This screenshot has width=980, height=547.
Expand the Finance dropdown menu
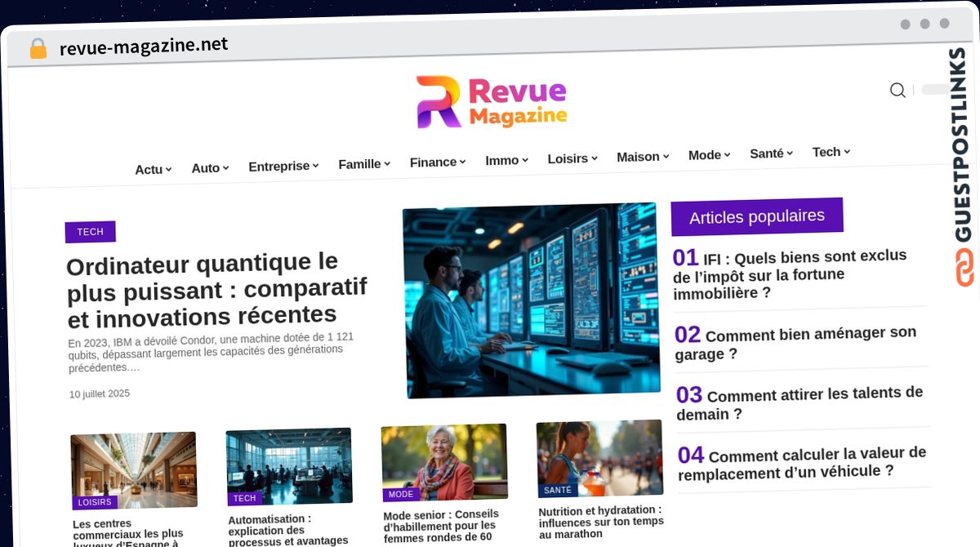[437, 162]
